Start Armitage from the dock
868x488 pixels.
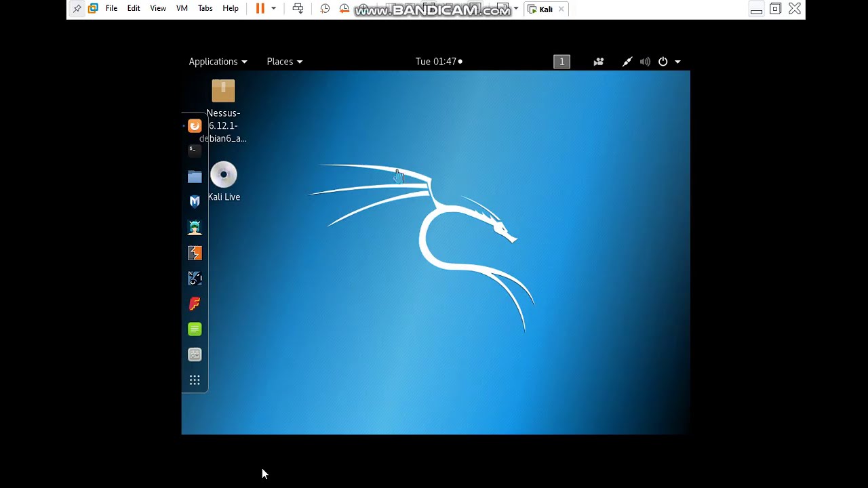pos(195,227)
